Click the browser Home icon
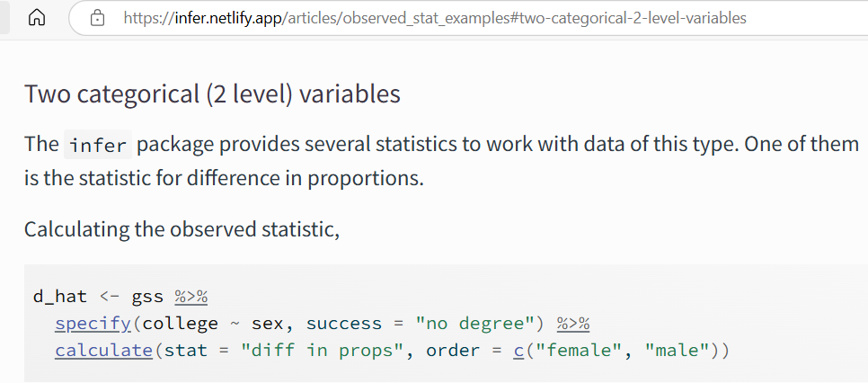The height and width of the screenshot is (383, 868). 37,18
